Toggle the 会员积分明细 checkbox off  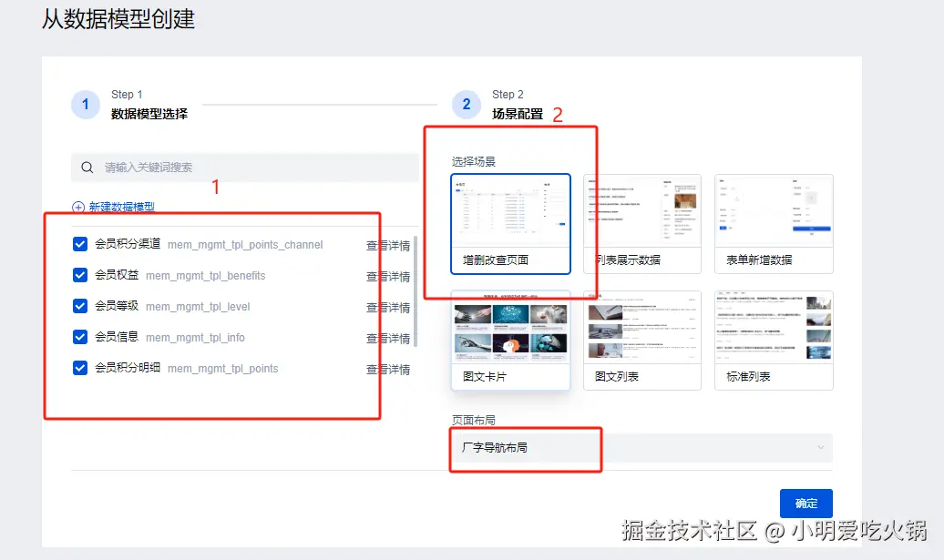[79, 369]
